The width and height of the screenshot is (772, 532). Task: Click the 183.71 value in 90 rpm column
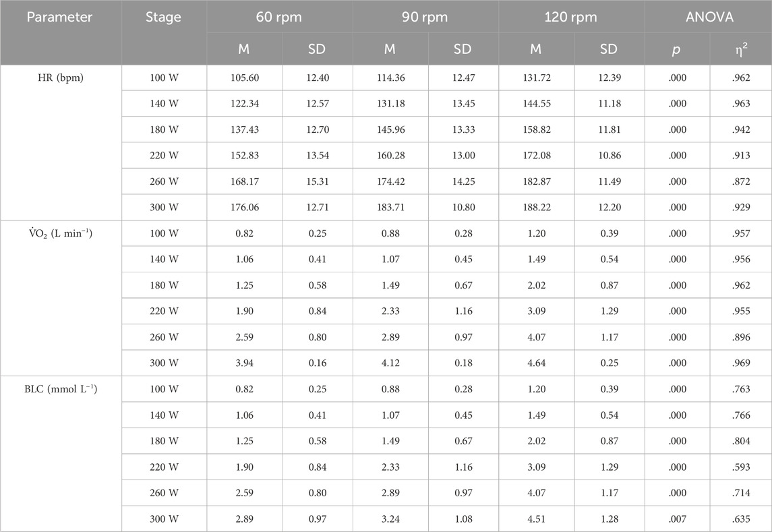(x=391, y=208)
